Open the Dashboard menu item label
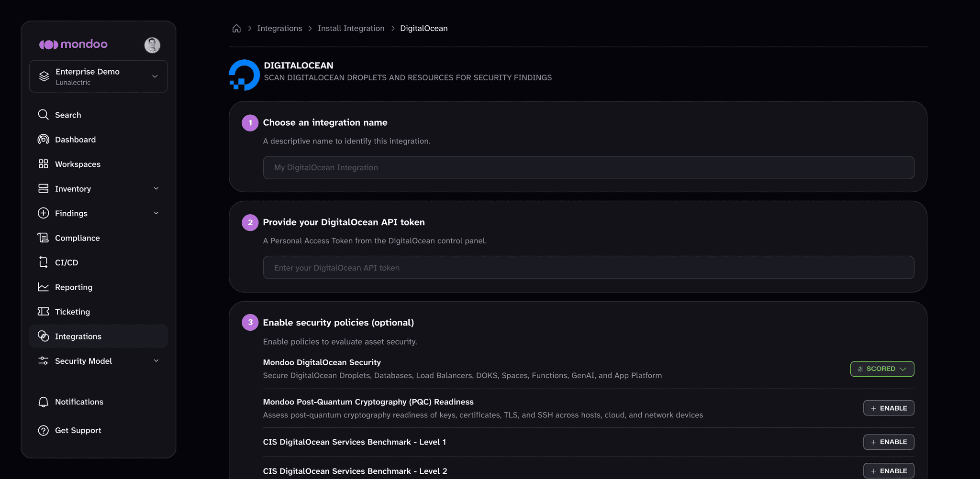 75,139
